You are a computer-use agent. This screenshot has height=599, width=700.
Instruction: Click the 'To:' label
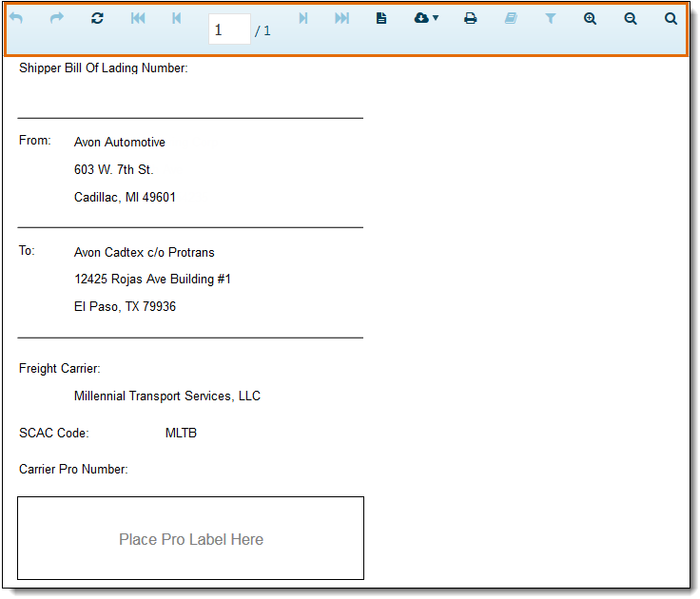[27, 250]
